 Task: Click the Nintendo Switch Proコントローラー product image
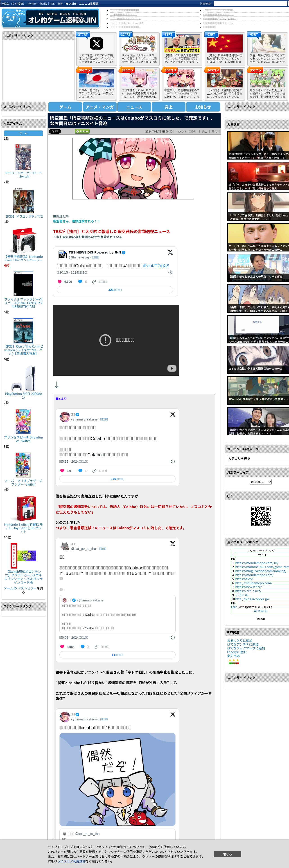pyautogui.click(x=23, y=241)
